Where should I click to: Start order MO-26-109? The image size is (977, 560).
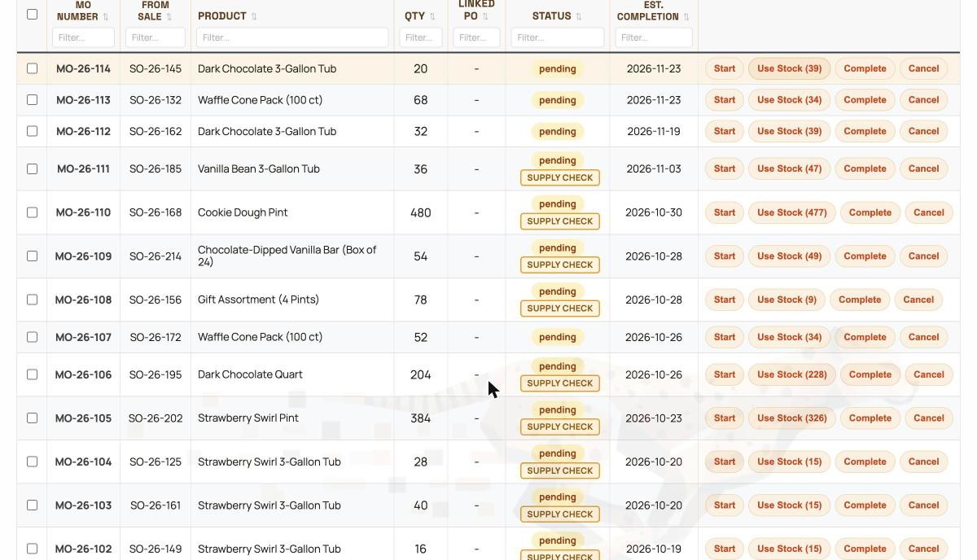coord(725,256)
